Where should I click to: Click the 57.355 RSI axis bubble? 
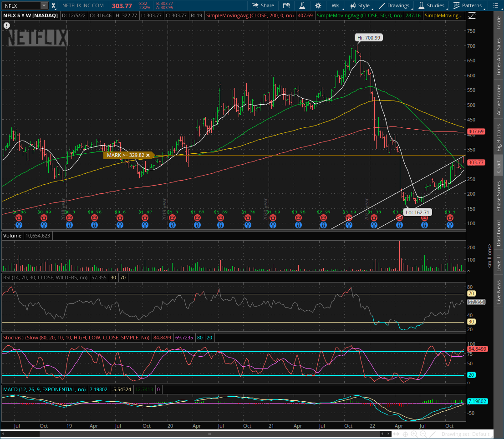tap(476, 302)
